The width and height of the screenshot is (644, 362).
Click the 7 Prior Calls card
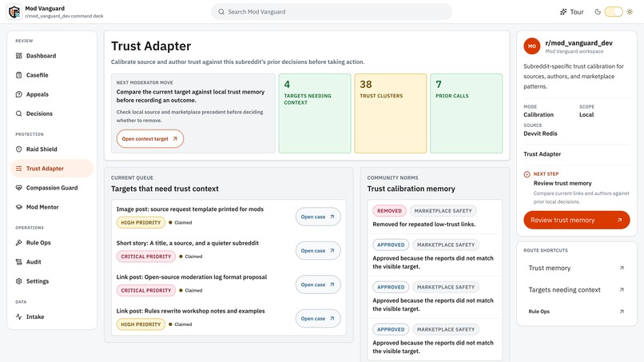click(x=466, y=113)
